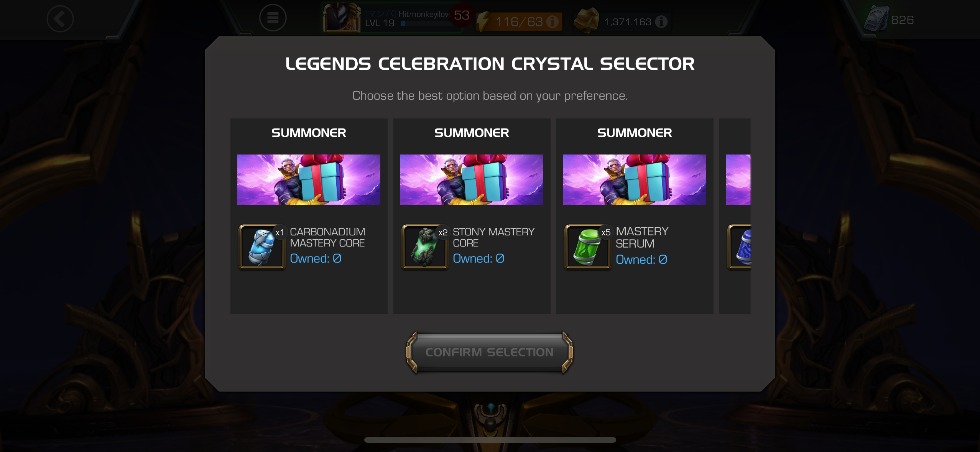980x452 pixels.
Task: Open the summoner profile avatar
Action: (341, 17)
